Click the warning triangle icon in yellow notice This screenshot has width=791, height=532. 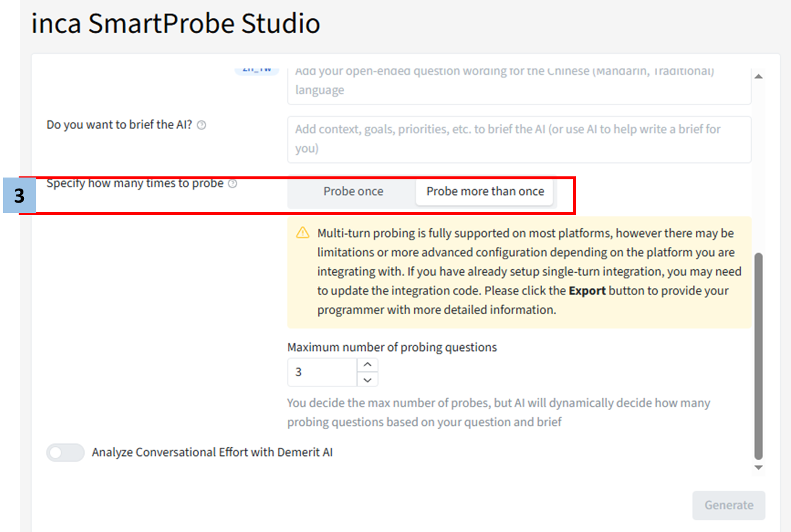pyautogui.click(x=303, y=233)
